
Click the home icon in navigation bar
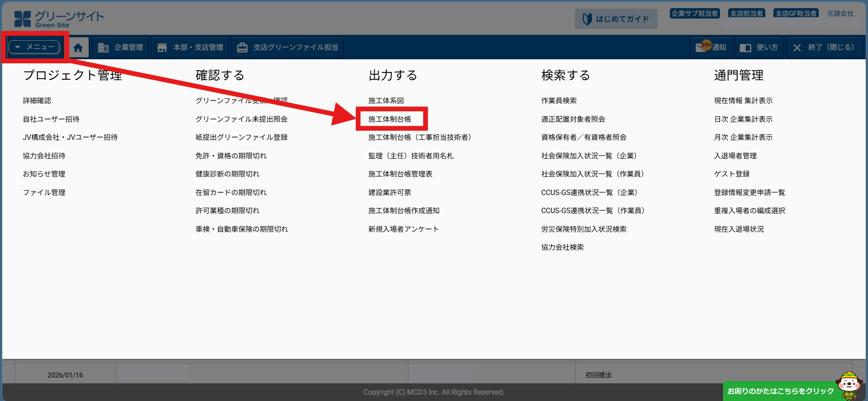pos(78,48)
